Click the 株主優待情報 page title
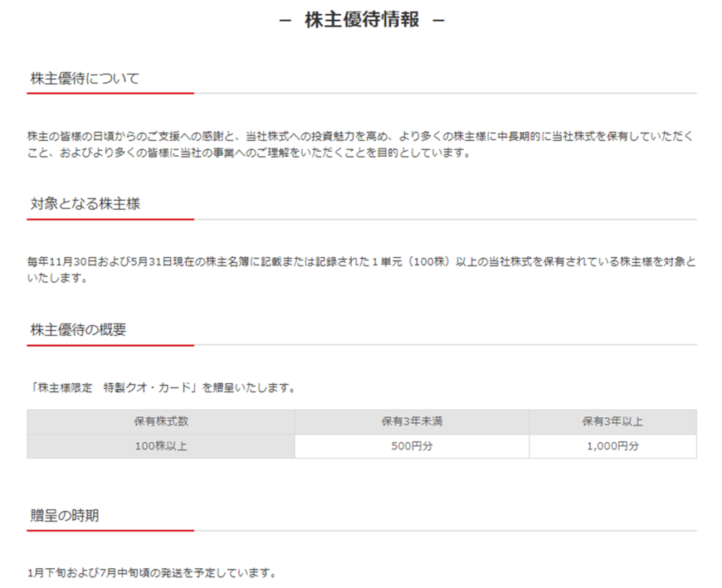 [361, 18]
